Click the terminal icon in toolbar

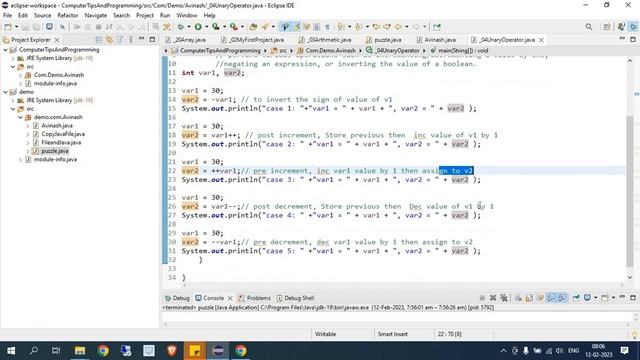click(49, 27)
